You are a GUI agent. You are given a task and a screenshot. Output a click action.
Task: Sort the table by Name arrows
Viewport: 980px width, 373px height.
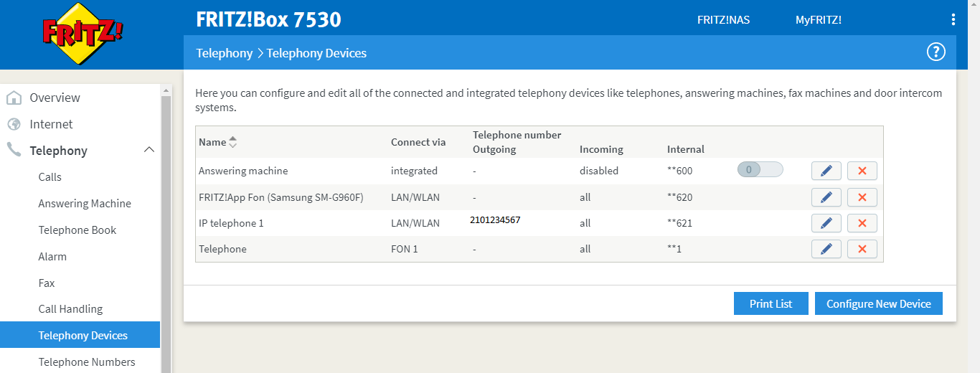coord(232,142)
